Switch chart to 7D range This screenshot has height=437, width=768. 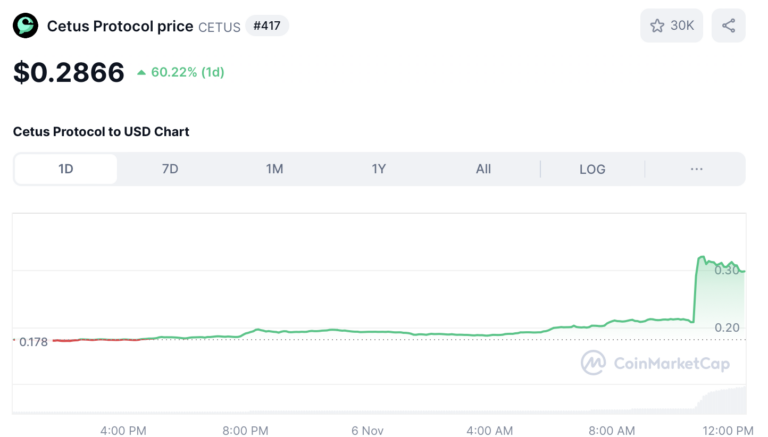pyautogui.click(x=170, y=169)
